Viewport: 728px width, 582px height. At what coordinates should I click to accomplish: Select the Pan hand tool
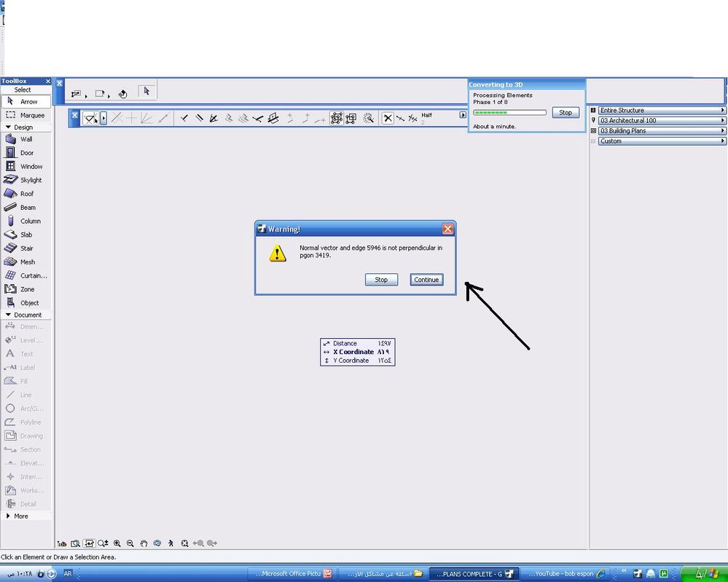coord(144,543)
